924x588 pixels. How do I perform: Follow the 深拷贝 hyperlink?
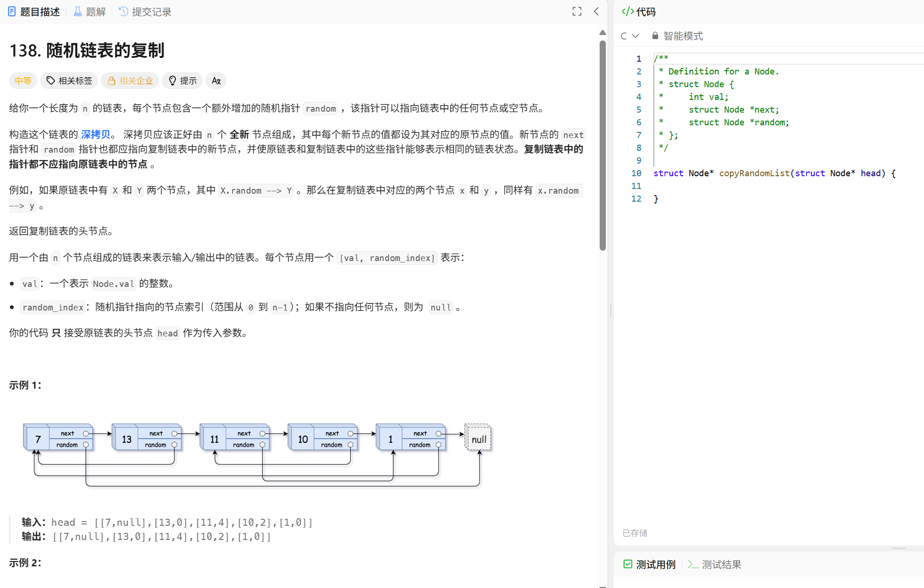pos(95,134)
